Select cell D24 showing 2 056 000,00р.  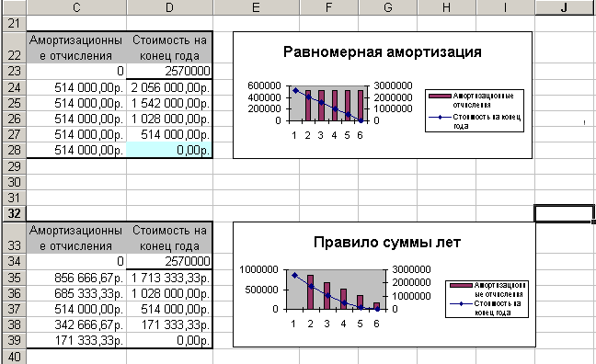coord(169,87)
